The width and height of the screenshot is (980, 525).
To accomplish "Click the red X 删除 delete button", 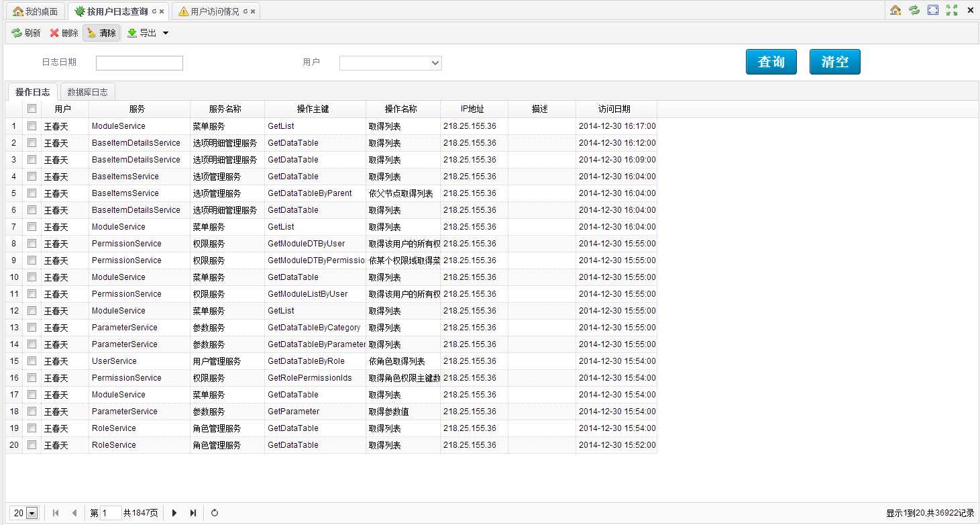I will pyautogui.click(x=64, y=33).
